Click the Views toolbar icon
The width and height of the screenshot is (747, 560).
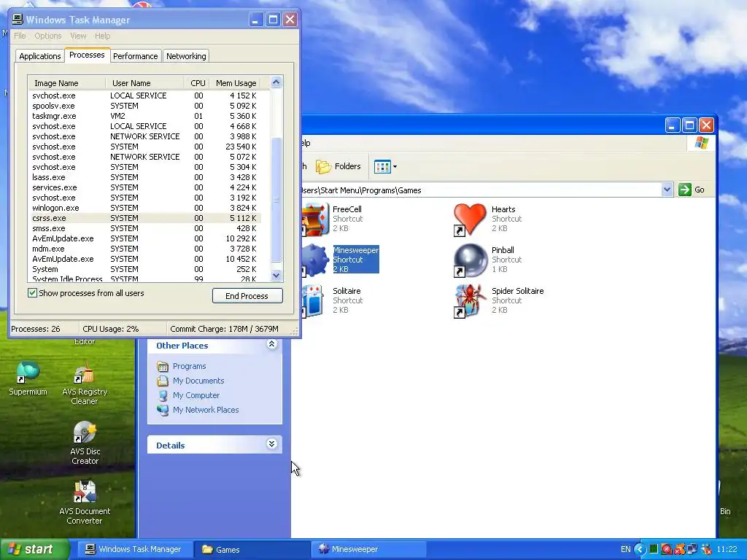pyautogui.click(x=382, y=167)
